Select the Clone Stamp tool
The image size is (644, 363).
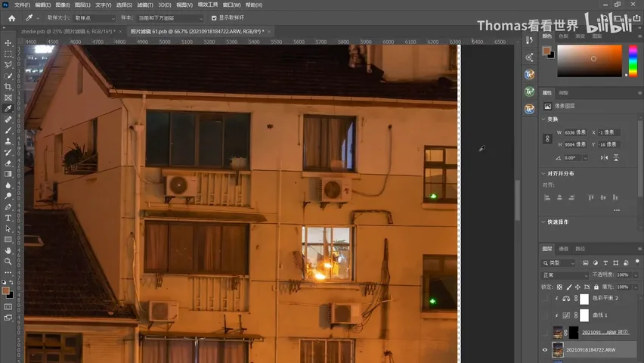pos(8,141)
